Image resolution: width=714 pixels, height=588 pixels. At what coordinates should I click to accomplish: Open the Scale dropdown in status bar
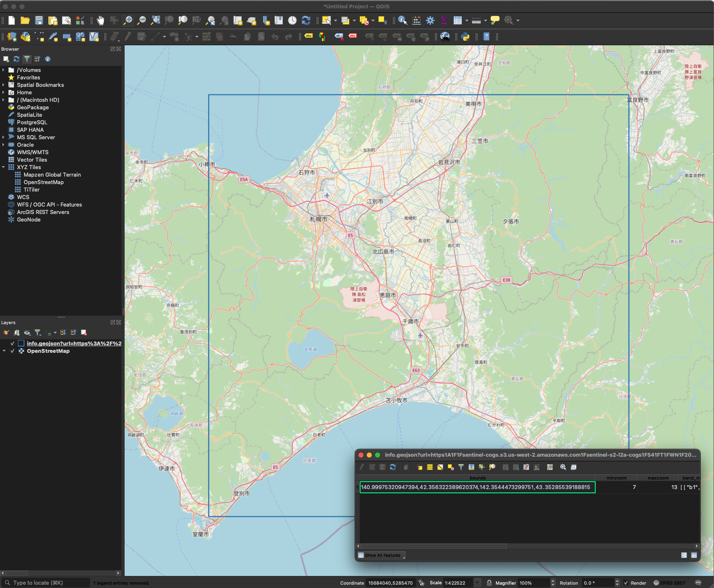tap(477, 583)
